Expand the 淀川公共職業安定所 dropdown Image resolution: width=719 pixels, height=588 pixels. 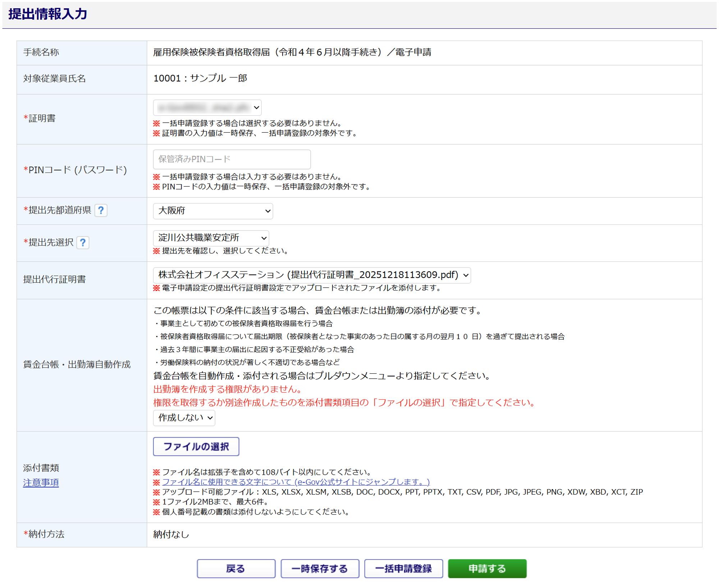211,238
